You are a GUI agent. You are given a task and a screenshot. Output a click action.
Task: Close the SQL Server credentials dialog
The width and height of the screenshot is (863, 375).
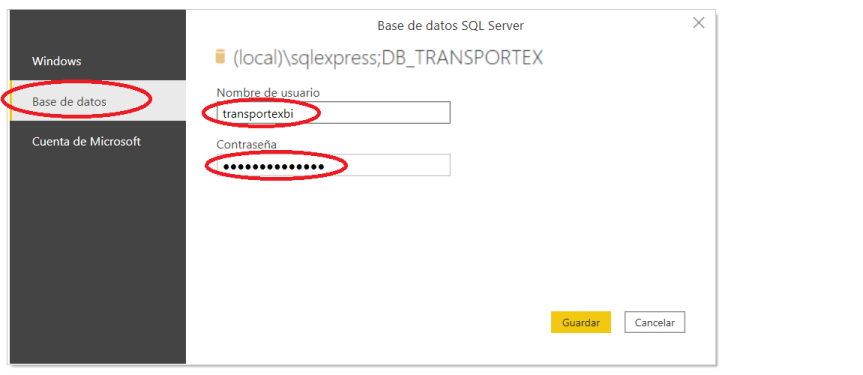pyautogui.click(x=698, y=23)
